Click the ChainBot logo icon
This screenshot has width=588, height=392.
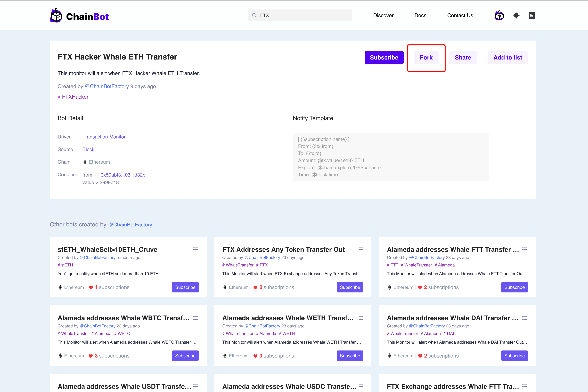tap(56, 16)
